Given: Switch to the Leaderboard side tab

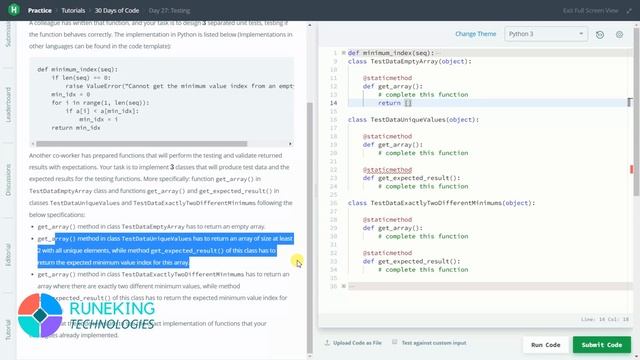Looking at the screenshot, I should pyautogui.click(x=8, y=104).
